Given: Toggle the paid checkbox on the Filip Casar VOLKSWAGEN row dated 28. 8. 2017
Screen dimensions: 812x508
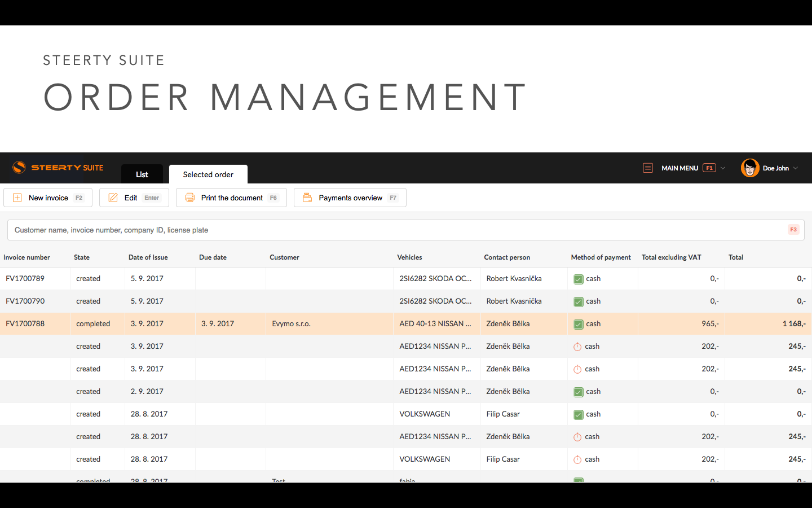Looking at the screenshot, I should 579,414.
